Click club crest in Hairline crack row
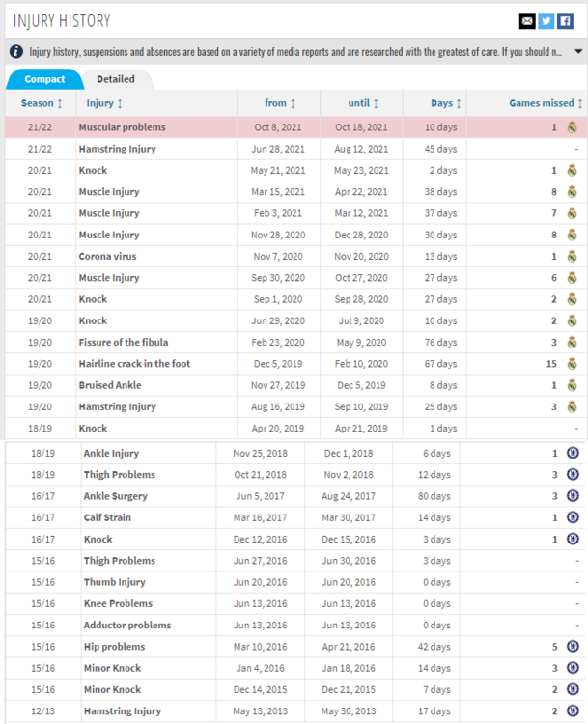The image size is (588, 724). [572, 364]
